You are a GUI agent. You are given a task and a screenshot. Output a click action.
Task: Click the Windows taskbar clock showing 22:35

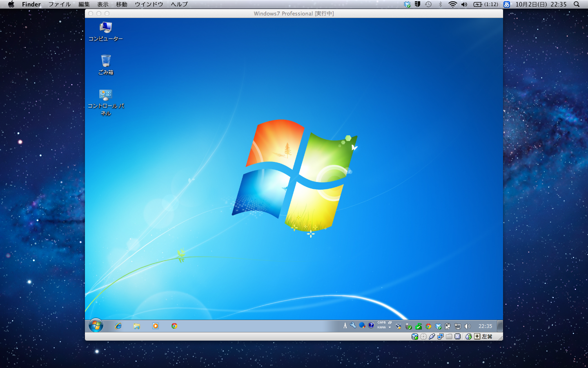pyautogui.click(x=485, y=326)
